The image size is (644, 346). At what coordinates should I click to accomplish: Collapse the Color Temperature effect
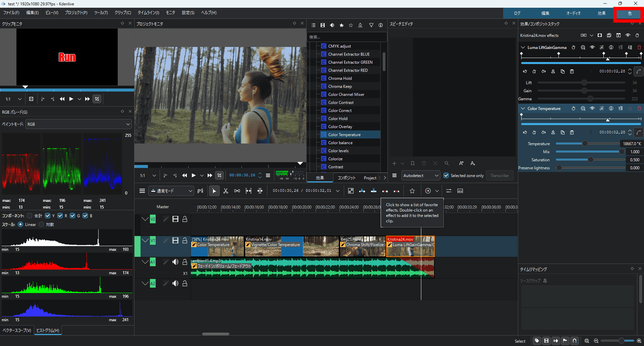point(523,108)
